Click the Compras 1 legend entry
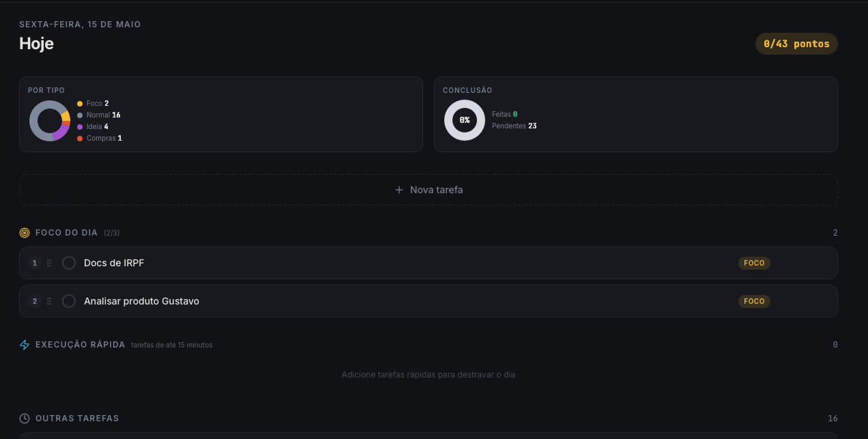The height and width of the screenshot is (439, 868). pos(100,139)
